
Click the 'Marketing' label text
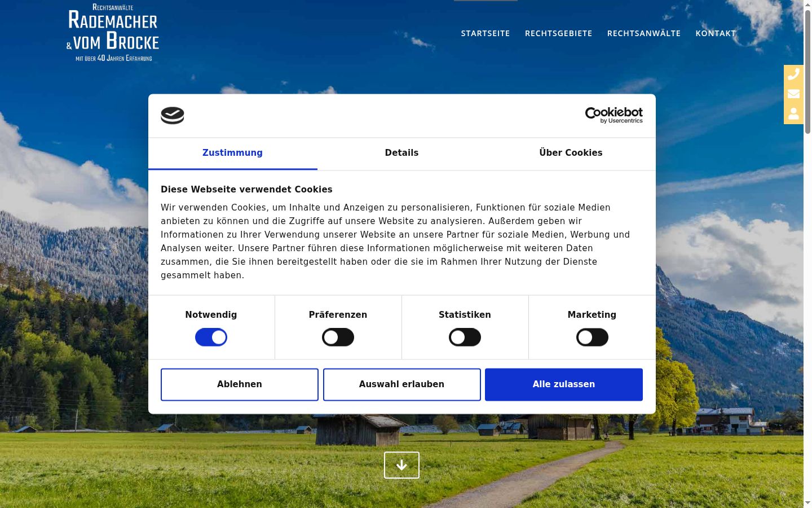(592, 315)
